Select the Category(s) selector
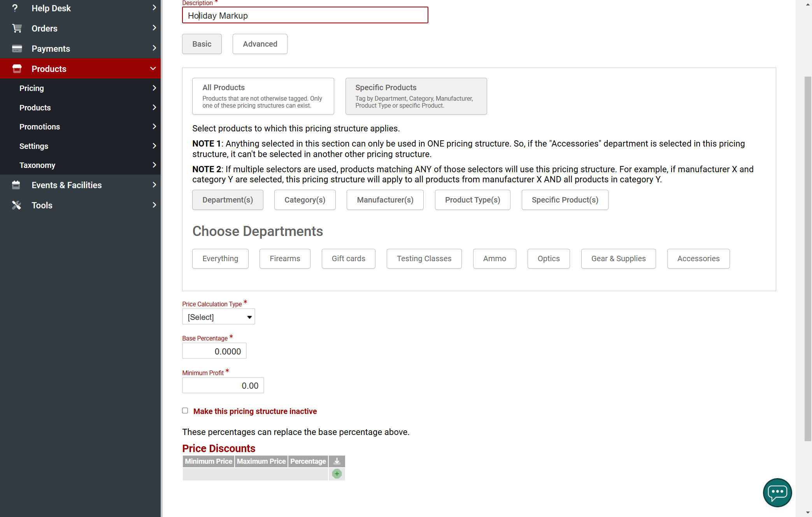Viewport: 812px width, 517px height. 305,200
